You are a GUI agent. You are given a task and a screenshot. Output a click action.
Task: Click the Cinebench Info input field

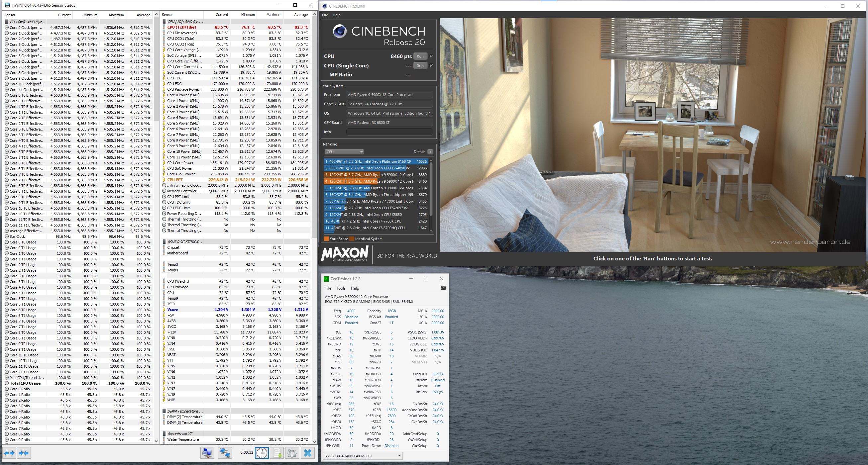tap(389, 132)
